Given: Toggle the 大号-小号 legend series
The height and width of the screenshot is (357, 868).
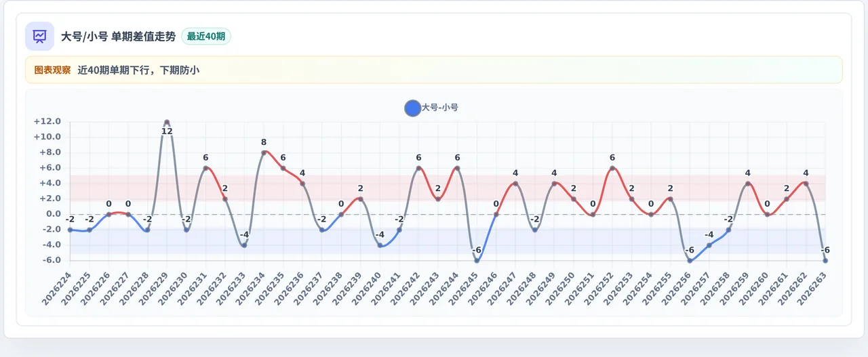Looking at the screenshot, I should tap(431, 108).
